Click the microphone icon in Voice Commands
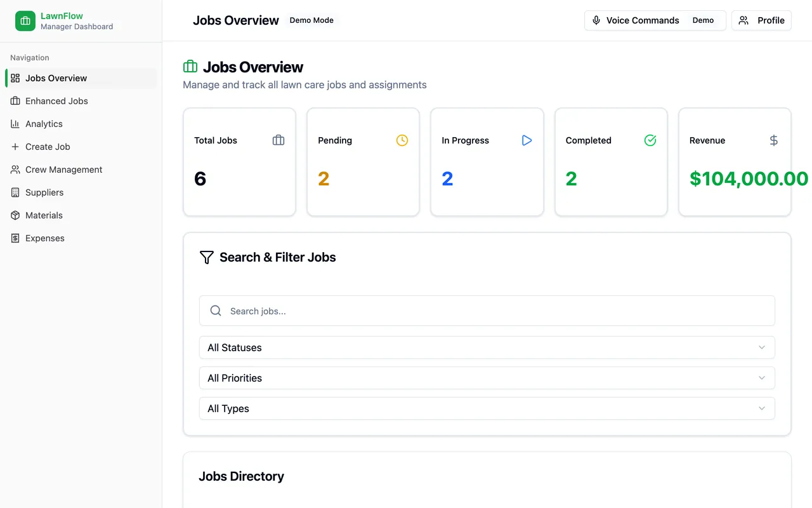The image size is (812, 508). (x=596, y=20)
